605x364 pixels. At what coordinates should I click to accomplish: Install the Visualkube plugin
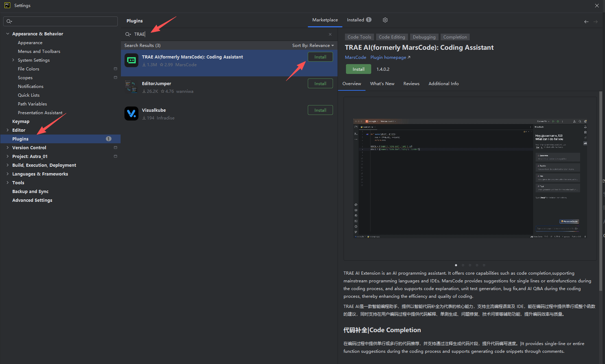pos(320,110)
